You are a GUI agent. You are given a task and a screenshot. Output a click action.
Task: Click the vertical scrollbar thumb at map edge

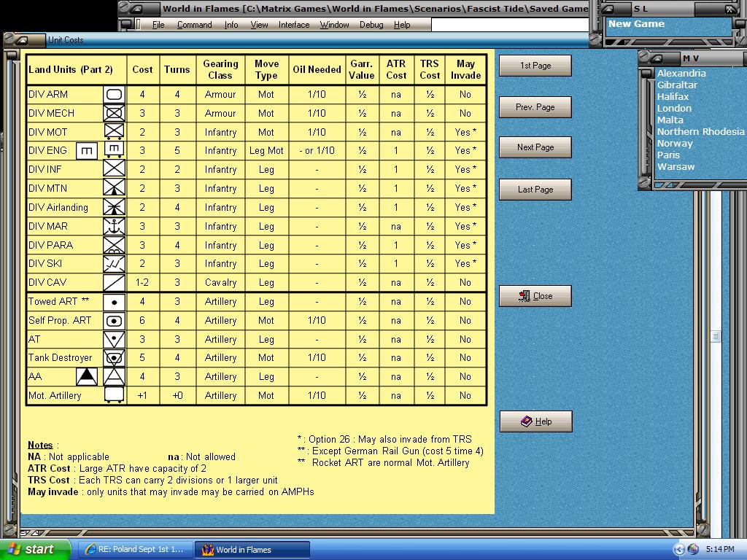point(715,336)
